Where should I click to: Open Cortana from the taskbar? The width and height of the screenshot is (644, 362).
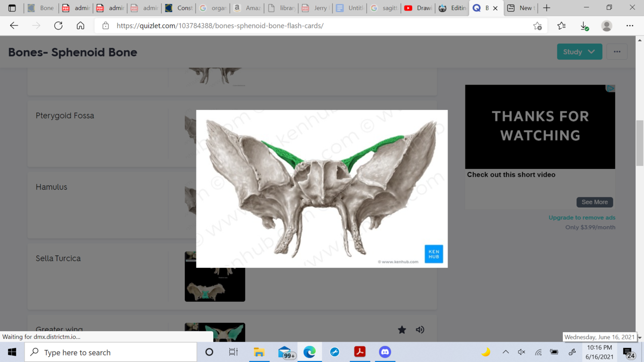pos(209,352)
